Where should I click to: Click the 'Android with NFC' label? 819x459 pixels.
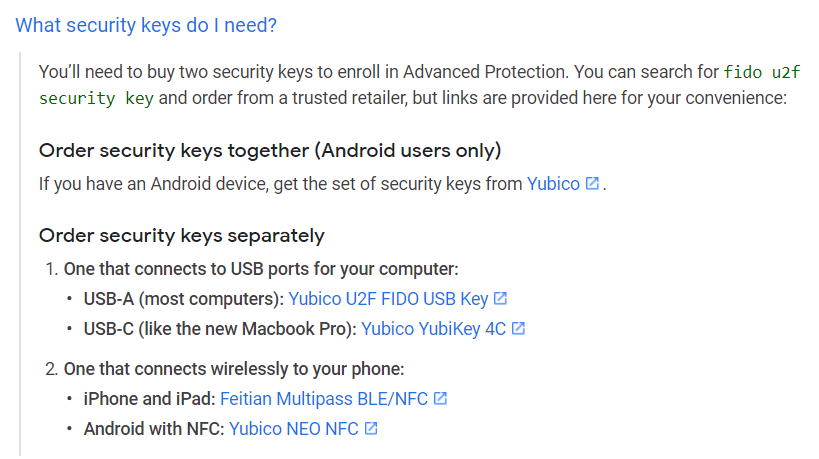[154, 429]
